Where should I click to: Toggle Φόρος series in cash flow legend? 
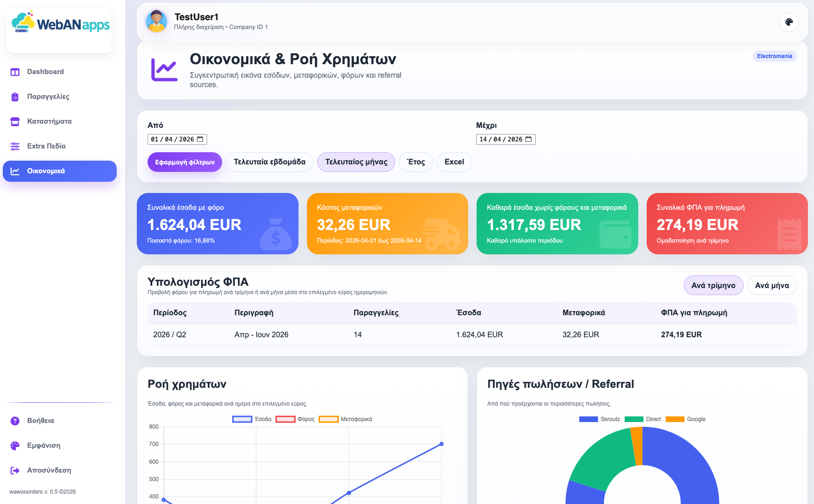295,419
